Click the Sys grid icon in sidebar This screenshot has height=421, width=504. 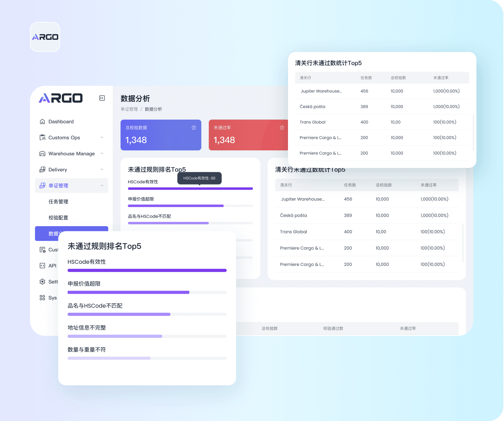coord(42,298)
